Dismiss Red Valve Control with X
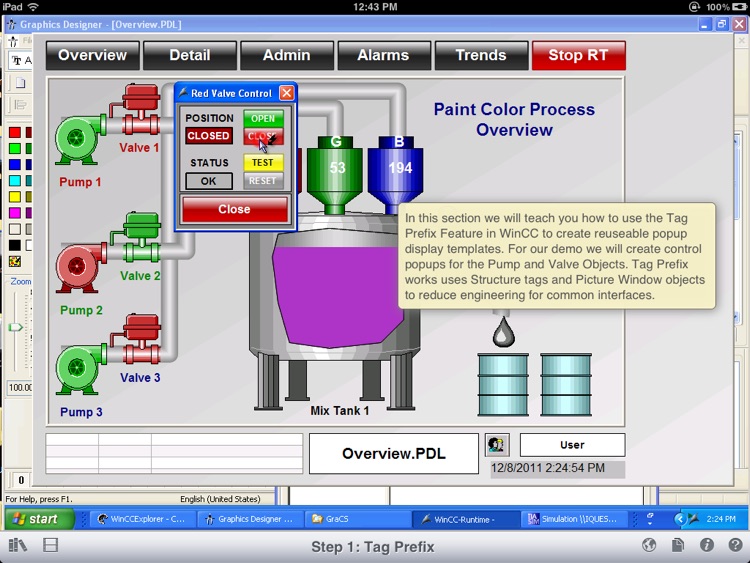The width and height of the screenshot is (750, 563). point(287,93)
